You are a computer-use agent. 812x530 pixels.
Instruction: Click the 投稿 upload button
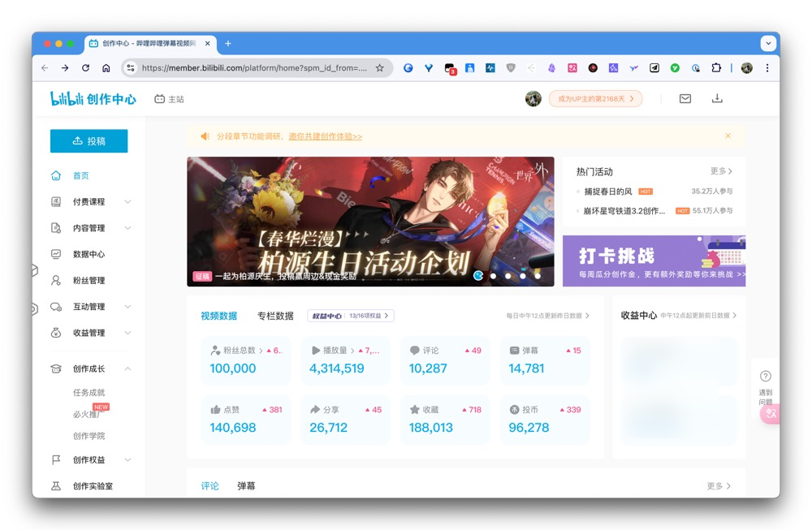(89, 140)
